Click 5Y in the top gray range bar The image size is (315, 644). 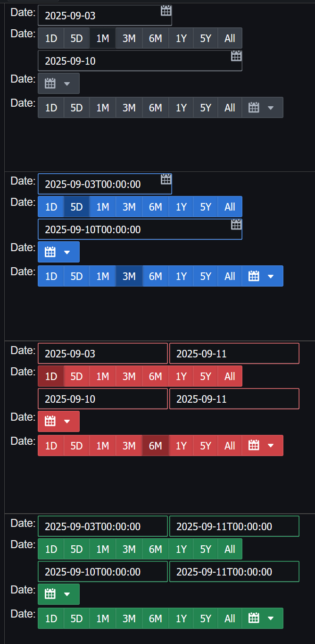pos(206,38)
